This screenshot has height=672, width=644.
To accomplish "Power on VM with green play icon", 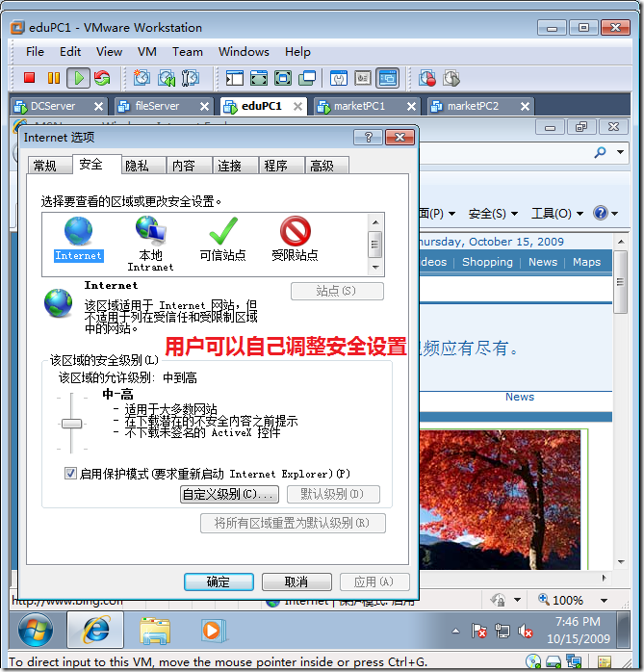I will pyautogui.click(x=78, y=78).
